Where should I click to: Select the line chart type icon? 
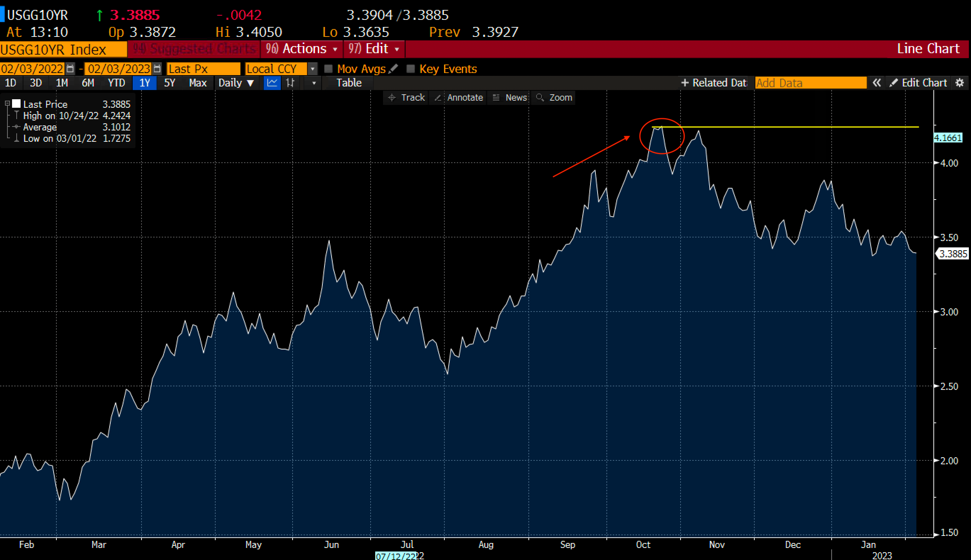272,83
